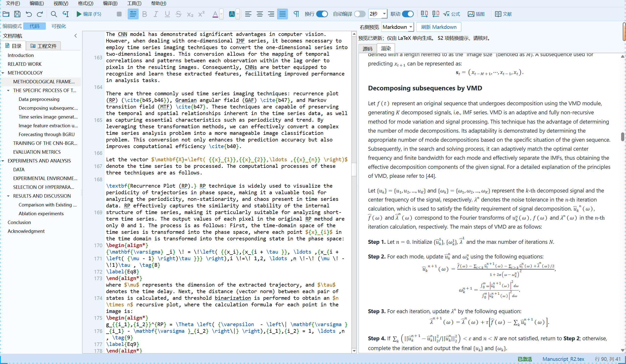This screenshot has width=626, height=364.
Task: Open the 格式(O) menu
Action: pyautogui.click(x=85, y=3)
